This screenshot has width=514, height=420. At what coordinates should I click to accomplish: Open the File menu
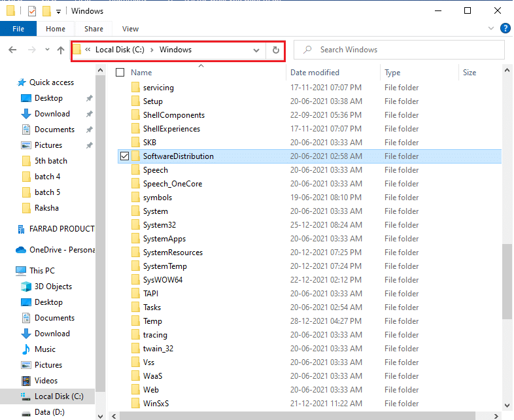tap(18, 29)
